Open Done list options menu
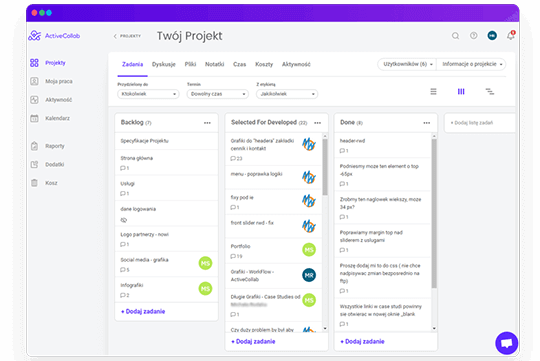 [x=427, y=123]
